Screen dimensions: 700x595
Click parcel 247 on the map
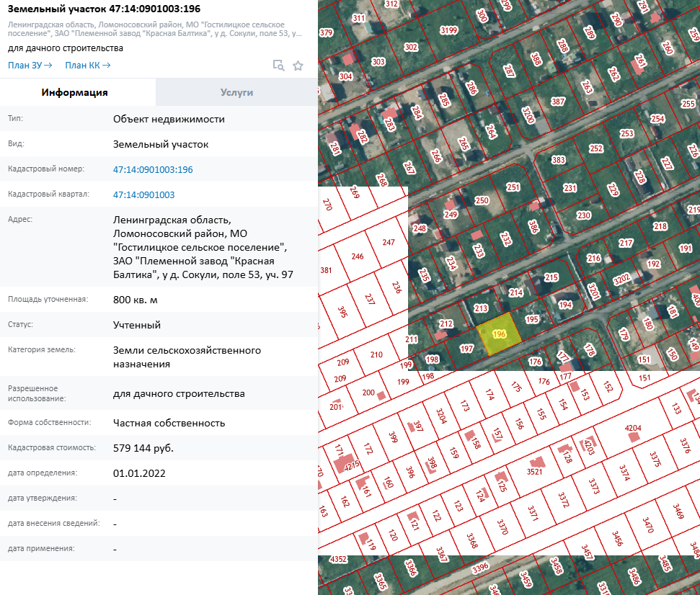point(389,243)
